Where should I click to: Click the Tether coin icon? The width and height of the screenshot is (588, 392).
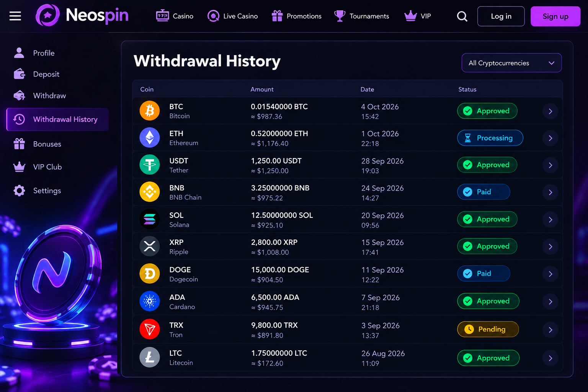(150, 165)
